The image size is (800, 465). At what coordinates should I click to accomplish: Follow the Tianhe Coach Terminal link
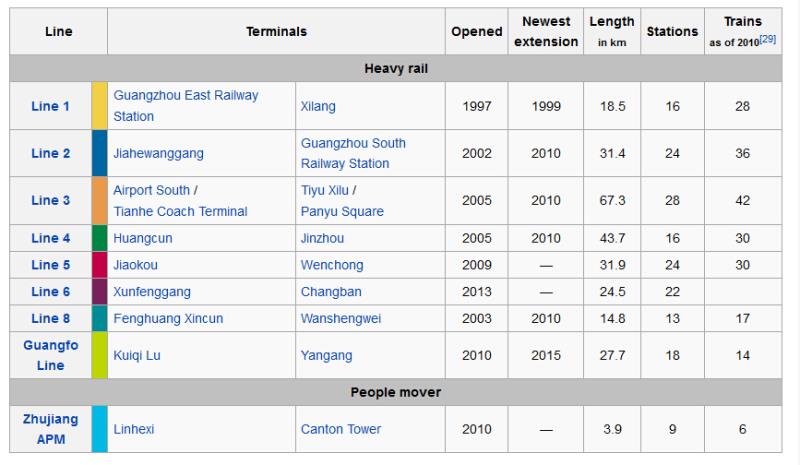point(180,211)
